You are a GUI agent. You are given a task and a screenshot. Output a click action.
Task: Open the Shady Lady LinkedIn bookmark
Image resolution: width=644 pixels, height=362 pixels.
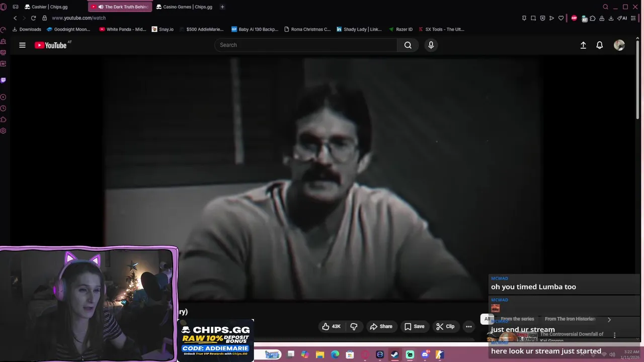pyautogui.click(x=359, y=29)
